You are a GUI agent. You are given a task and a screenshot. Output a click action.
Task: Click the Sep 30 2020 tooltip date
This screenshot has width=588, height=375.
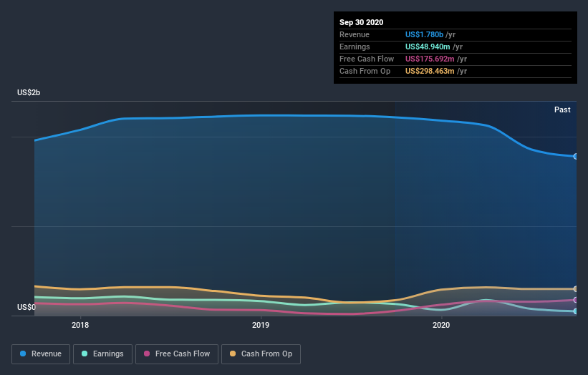361,22
